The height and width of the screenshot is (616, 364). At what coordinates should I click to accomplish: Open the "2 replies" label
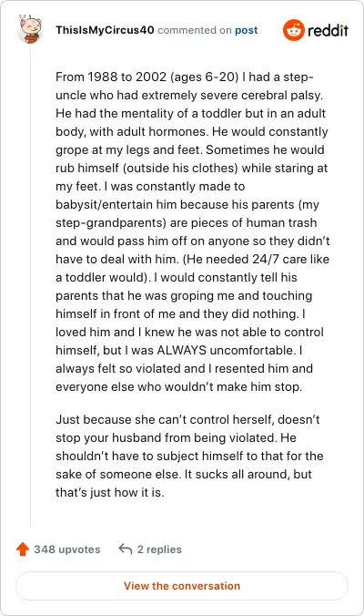click(x=159, y=549)
